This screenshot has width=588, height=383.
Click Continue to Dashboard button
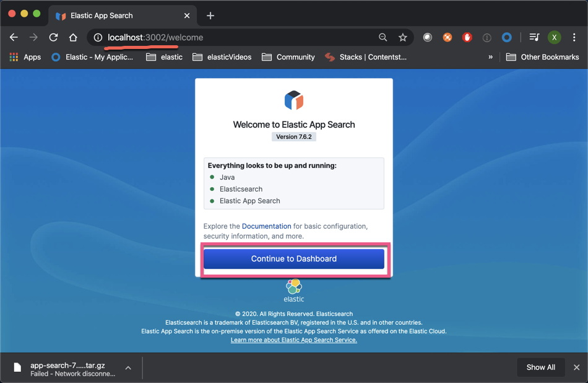[294, 258]
